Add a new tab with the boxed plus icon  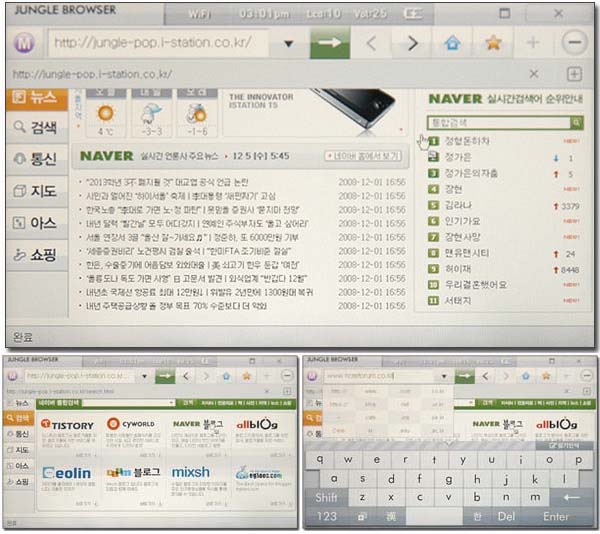574,74
